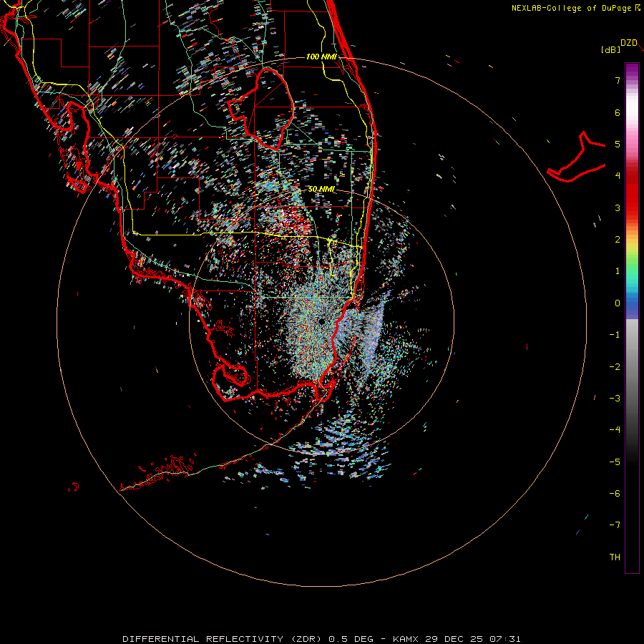Image resolution: width=644 pixels, height=644 pixels.
Task: Select the -2 value on the scale
Action: point(615,367)
